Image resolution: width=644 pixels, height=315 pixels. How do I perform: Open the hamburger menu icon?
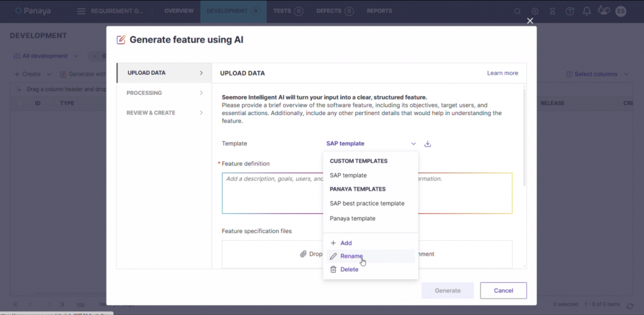(x=81, y=11)
